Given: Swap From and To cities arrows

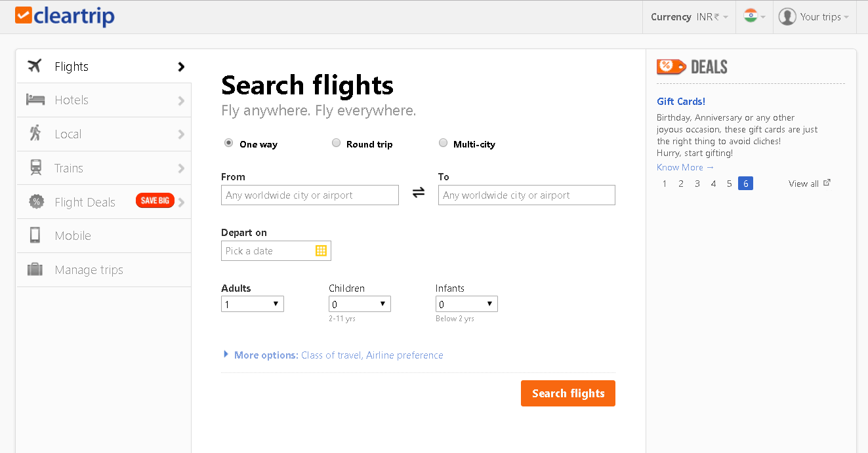Looking at the screenshot, I should point(419,193).
